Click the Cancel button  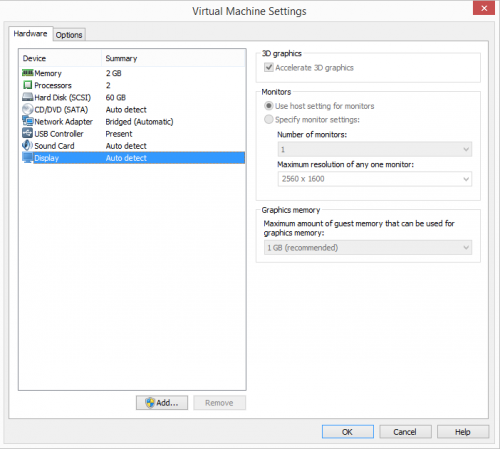[405, 432]
